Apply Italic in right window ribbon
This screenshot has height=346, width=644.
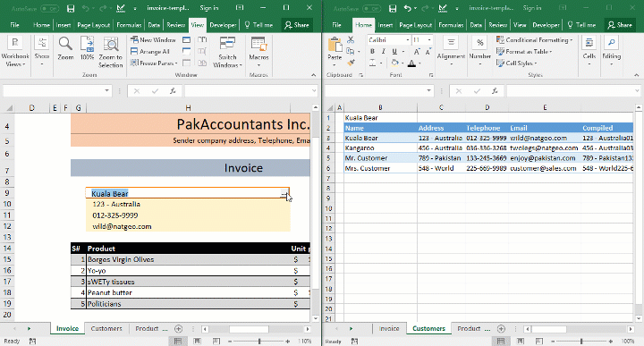383,51
